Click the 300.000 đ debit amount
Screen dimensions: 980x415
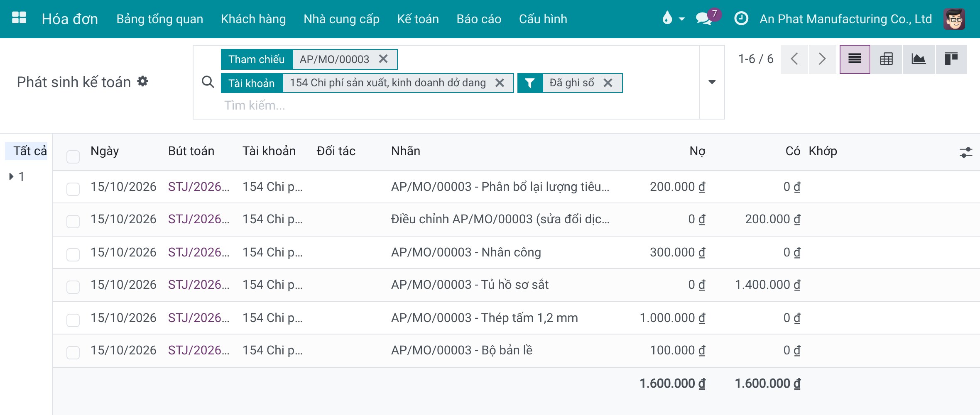tap(677, 252)
